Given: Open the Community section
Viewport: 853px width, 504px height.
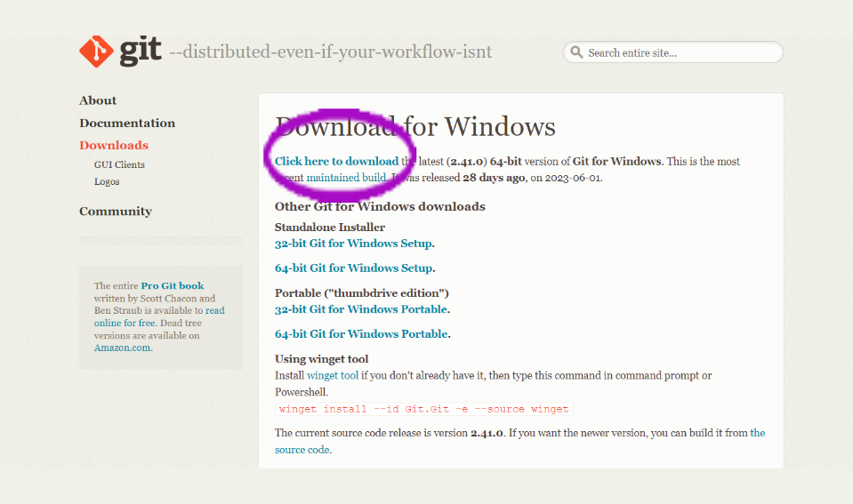Looking at the screenshot, I should click(x=116, y=211).
